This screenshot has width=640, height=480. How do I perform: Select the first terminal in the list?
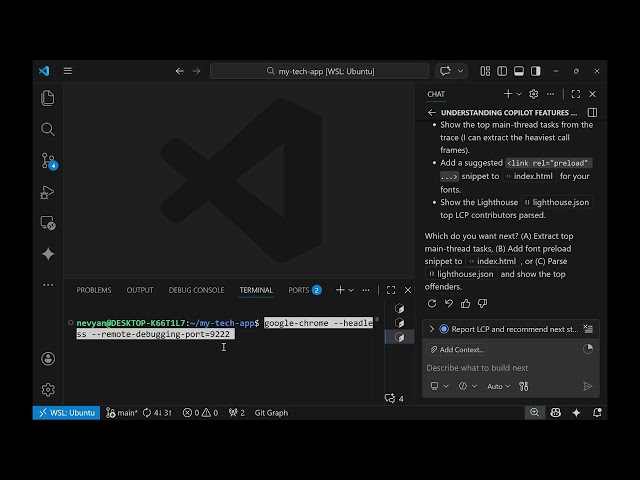[x=400, y=308]
